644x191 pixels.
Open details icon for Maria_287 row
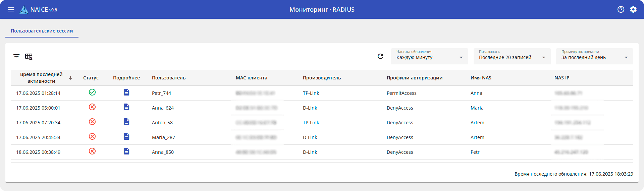126,136
